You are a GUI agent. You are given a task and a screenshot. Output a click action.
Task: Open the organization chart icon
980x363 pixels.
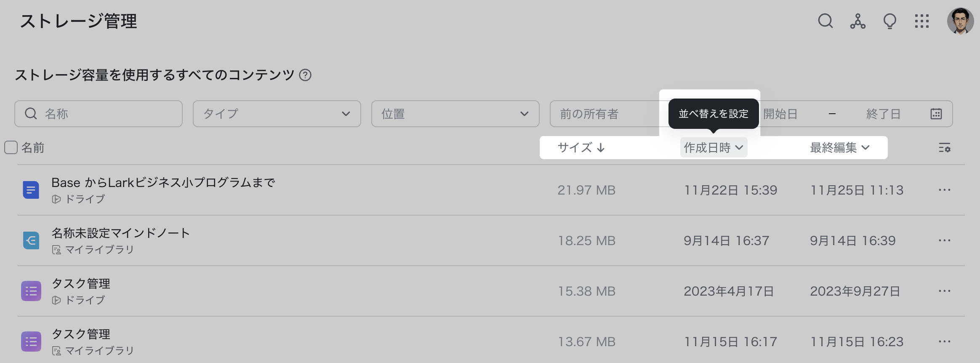[857, 21]
